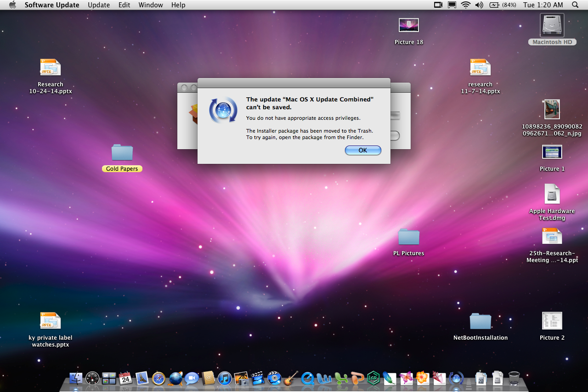Click the clock showing Tue 1:20 AM
The image size is (588, 392).
tap(543, 5)
